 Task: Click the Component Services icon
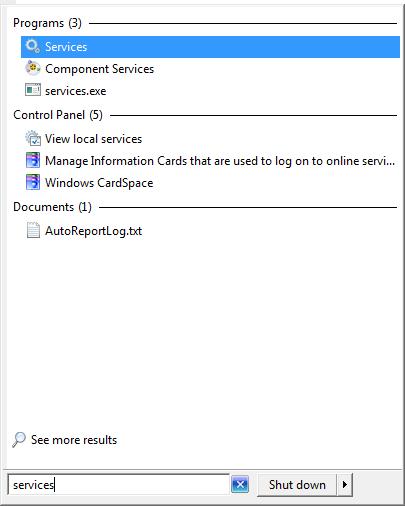[x=33, y=68]
